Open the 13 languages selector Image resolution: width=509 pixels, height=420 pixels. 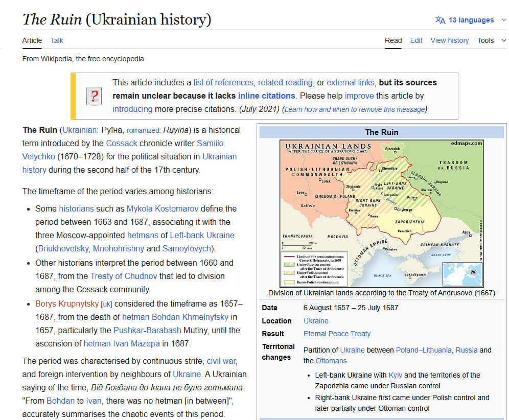[471, 20]
